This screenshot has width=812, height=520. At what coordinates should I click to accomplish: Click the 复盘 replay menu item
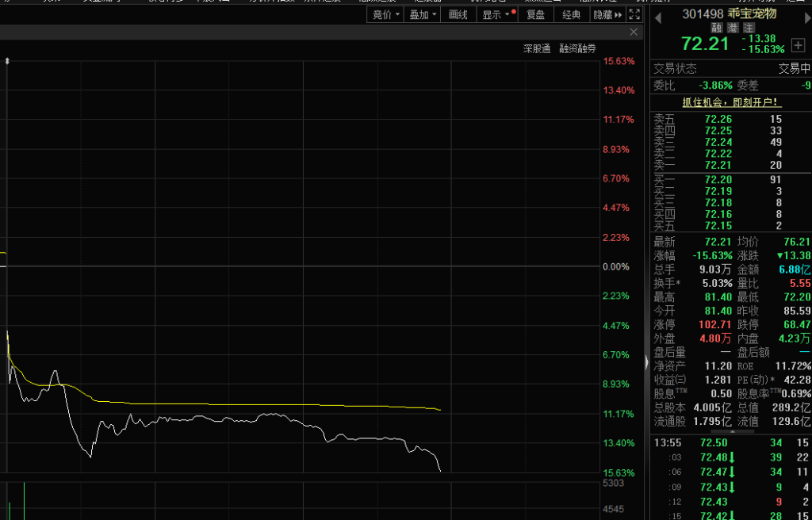(535, 14)
